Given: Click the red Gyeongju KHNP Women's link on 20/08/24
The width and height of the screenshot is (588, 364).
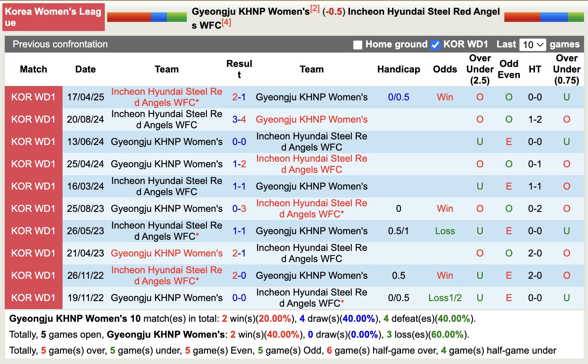Looking at the screenshot, I should 312,119.
